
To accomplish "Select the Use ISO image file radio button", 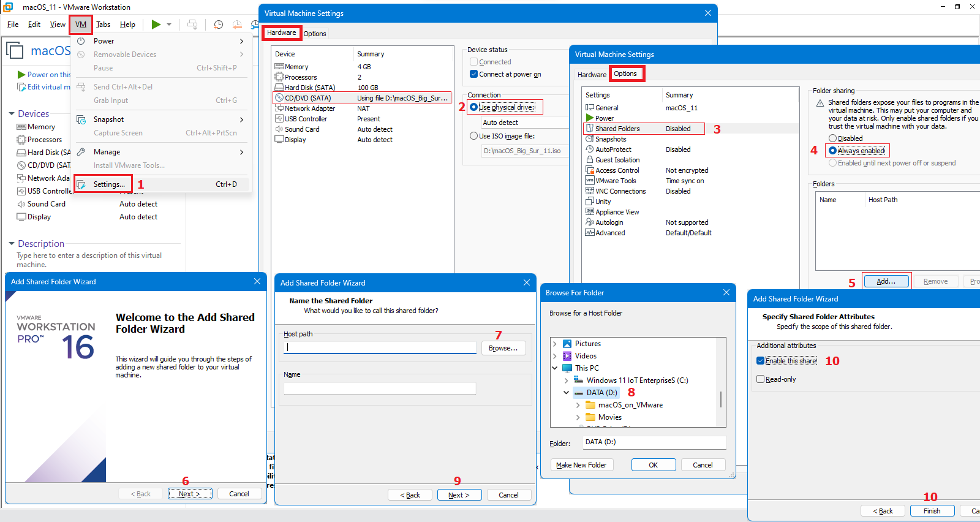I will coord(473,136).
